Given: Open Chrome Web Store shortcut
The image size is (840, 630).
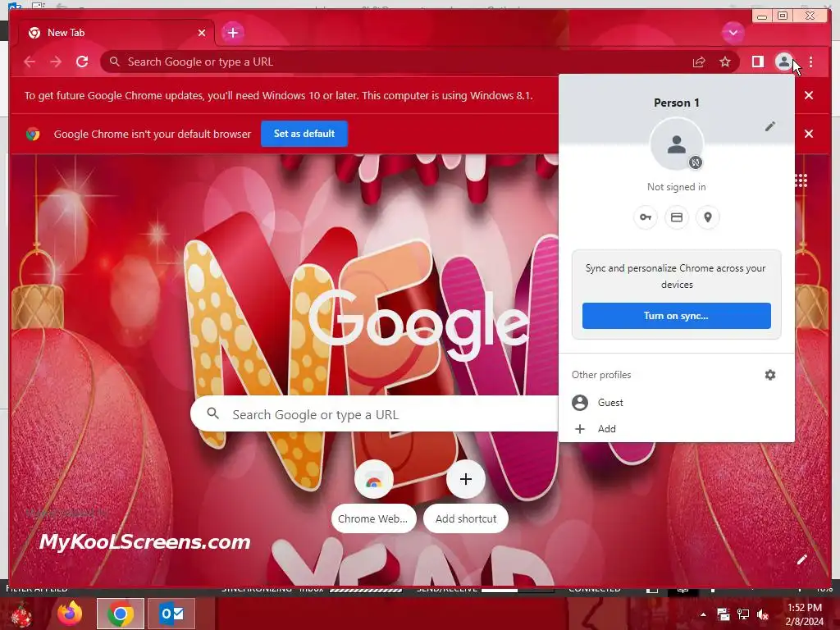Looking at the screenshot, I should pyautogui.click(x=374, y=496).
